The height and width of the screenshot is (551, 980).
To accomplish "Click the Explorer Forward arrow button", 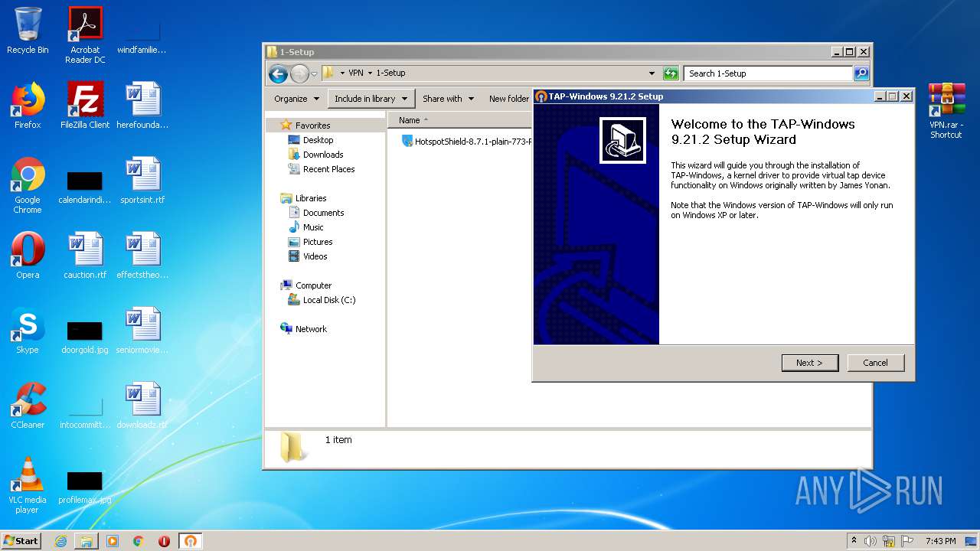I will [x=299, y=73].
